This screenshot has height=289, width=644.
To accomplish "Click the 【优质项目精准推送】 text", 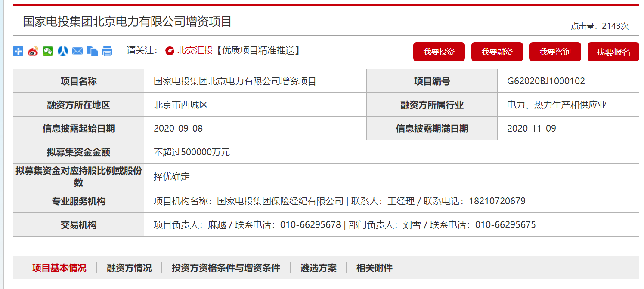I will coord(257,50).
